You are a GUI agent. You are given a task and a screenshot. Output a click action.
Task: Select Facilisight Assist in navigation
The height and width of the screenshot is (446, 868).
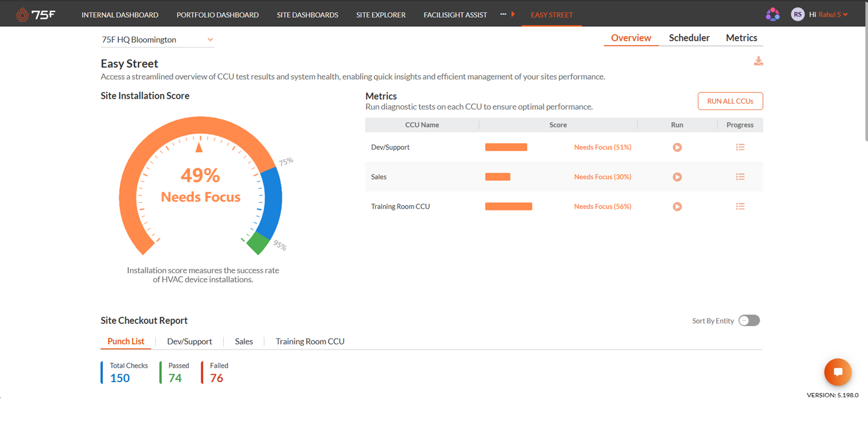[x=455, y=15]
